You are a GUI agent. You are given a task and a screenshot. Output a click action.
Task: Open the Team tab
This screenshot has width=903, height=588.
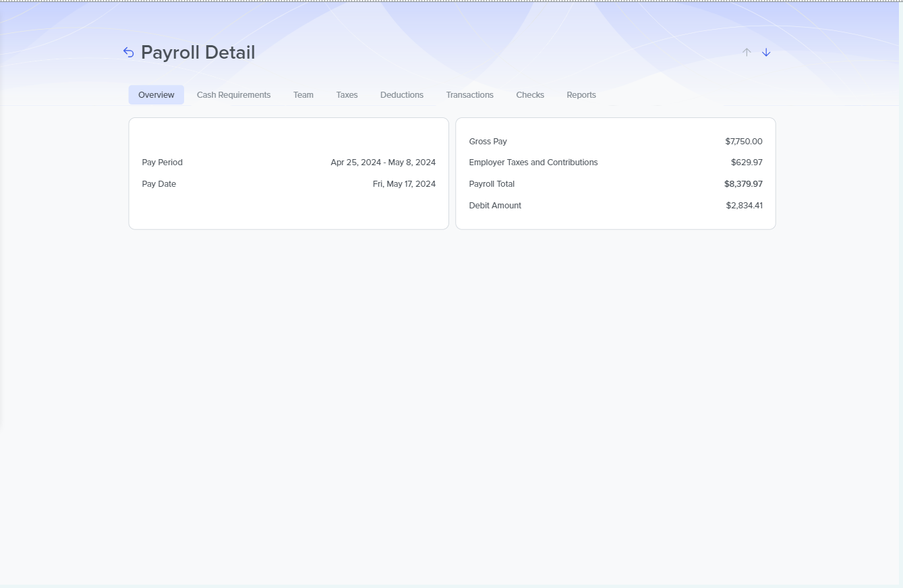303,95
